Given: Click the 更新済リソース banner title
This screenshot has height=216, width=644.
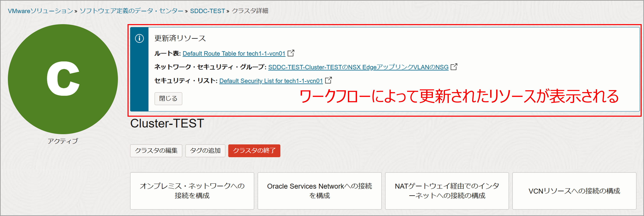Looking at the screenshot, I should coord(180,38).
